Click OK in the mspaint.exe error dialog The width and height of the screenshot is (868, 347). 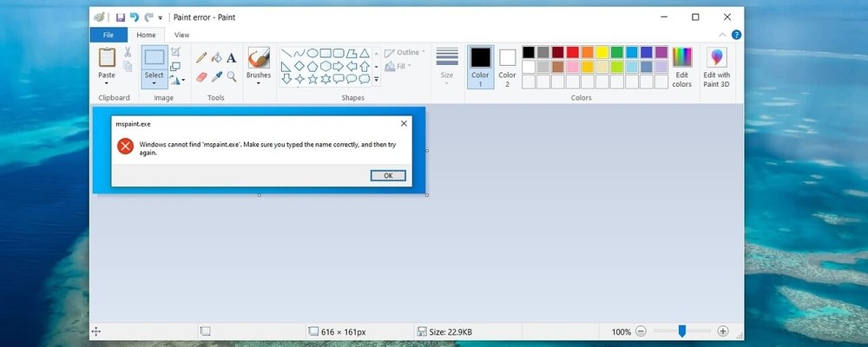(388, 175)
